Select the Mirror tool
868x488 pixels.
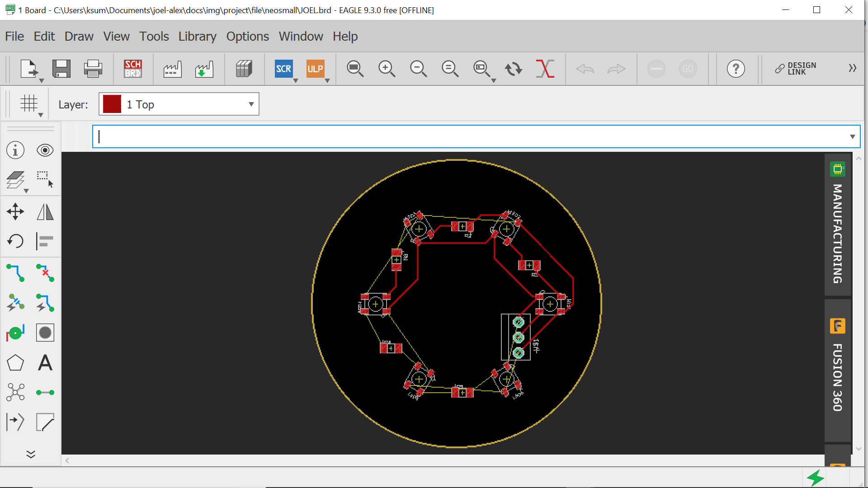click(45, 211)
